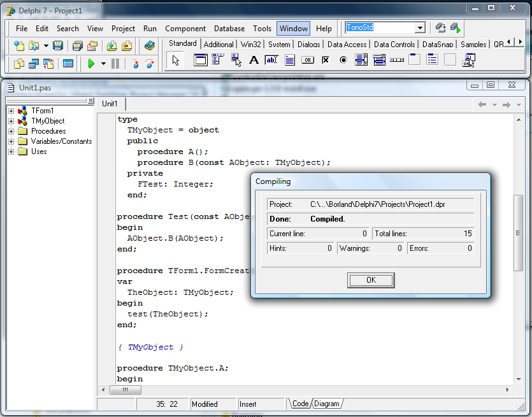Select the RadioButton component icon
Viewport: 532px width, 417px height.
coord(343,60)
